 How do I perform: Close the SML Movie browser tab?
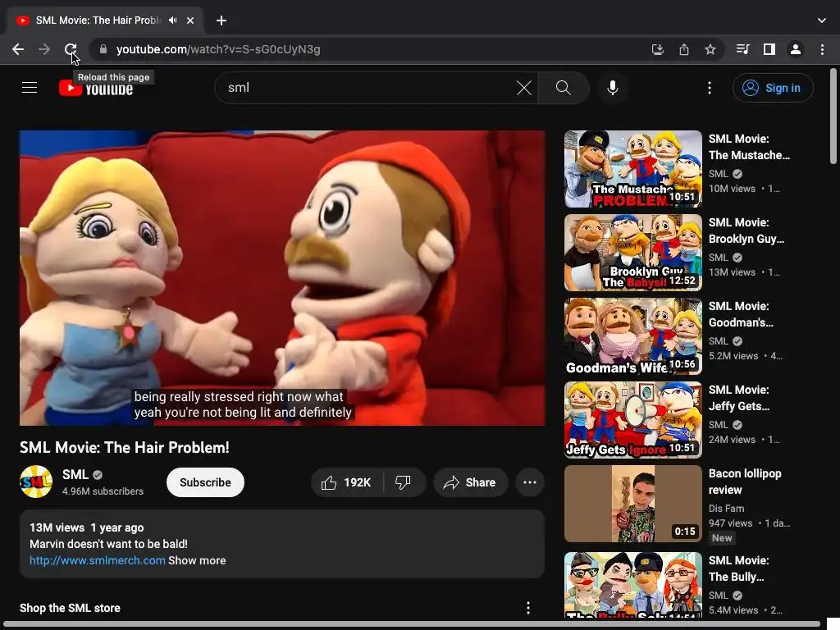190,21
